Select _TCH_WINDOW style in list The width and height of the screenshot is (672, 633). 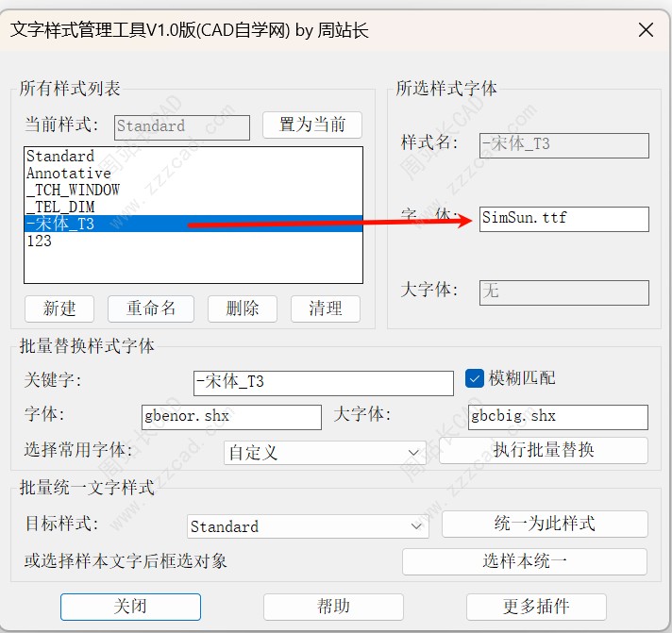pyautogui.click(x=73, y=190)
